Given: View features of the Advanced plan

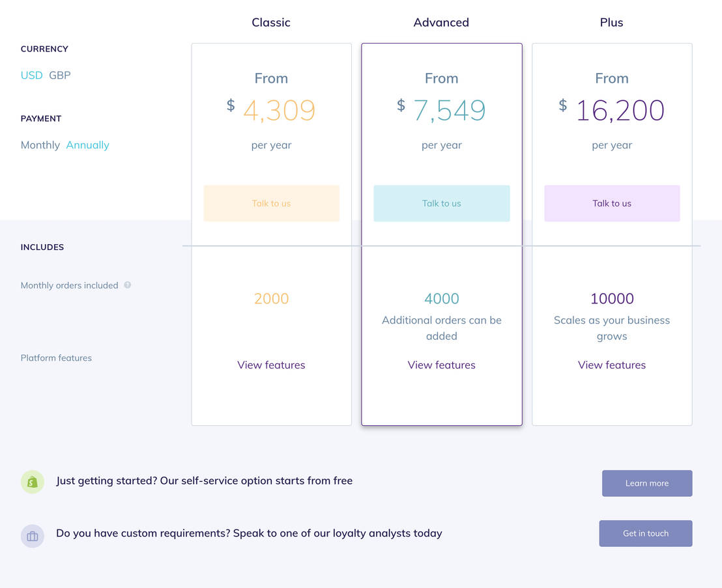Looking at the screenshot, I should 441,365.
